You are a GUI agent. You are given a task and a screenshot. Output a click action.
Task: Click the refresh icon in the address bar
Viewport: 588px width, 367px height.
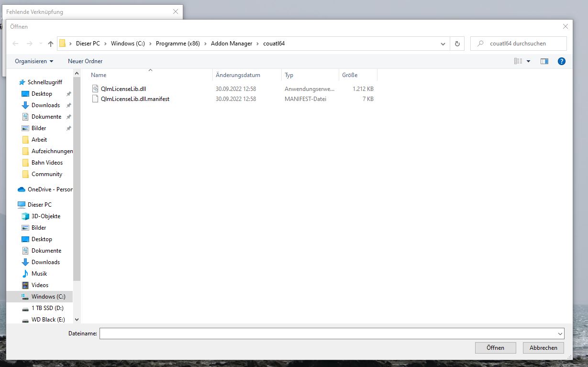click(456, 43)
